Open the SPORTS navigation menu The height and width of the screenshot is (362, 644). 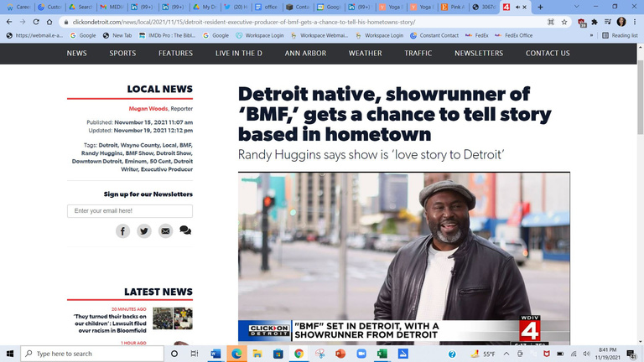(122, 53)
